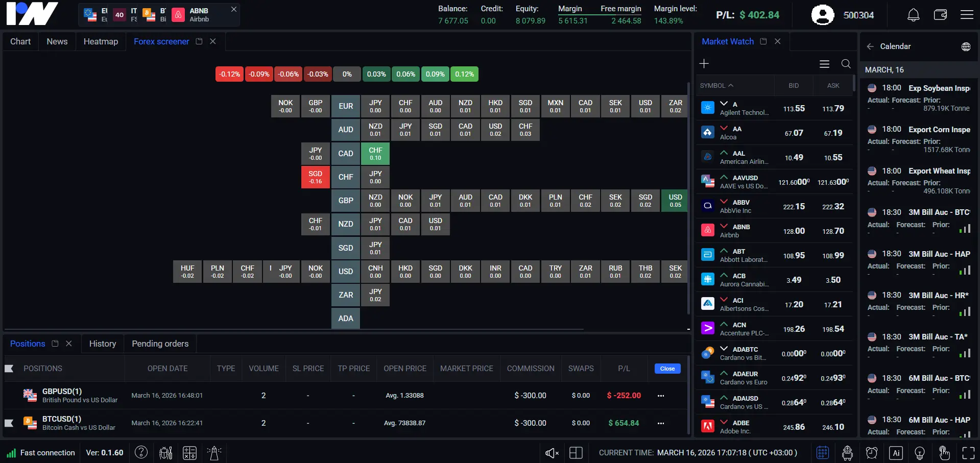Open the alarm clock icon in bottom toolbar
Viewport: 980px width, 463px height.
click(872, 453)
